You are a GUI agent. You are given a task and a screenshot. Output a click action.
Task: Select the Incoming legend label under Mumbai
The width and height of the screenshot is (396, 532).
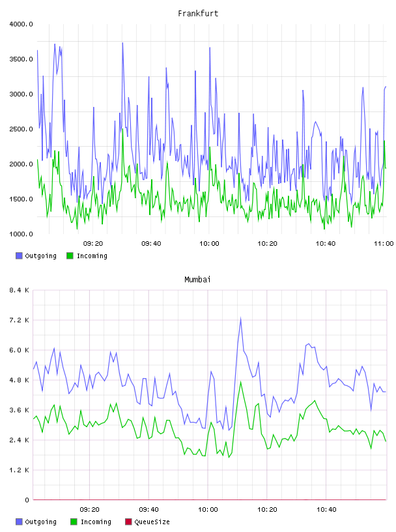(96, 522)
